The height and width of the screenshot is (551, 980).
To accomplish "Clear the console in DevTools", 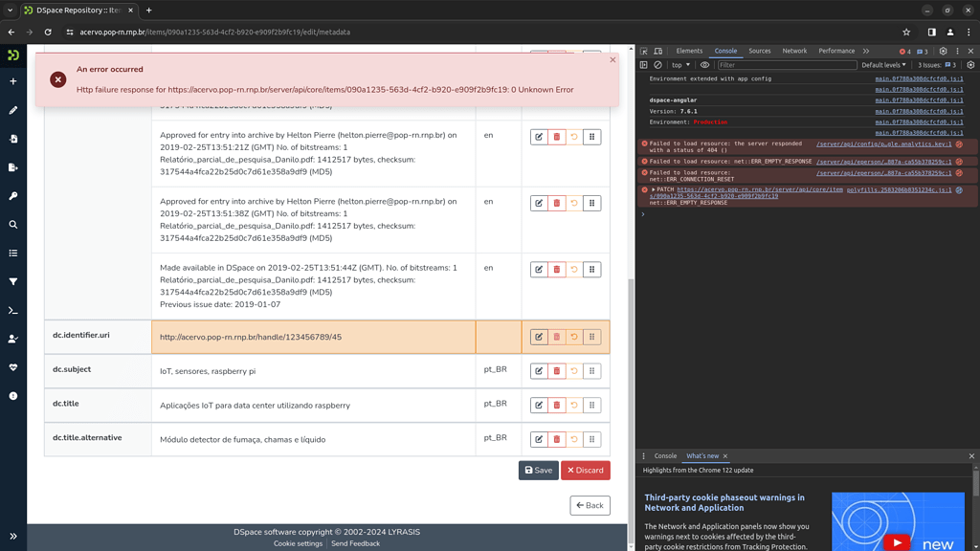I will [x=657, y=65].
